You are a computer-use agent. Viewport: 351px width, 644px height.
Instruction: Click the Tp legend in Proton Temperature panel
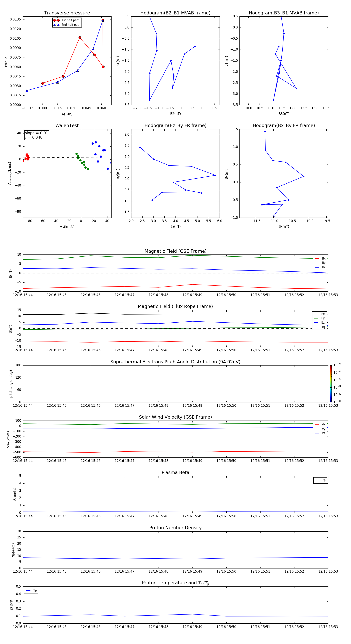pyautogui.click(x=31, y=591)
